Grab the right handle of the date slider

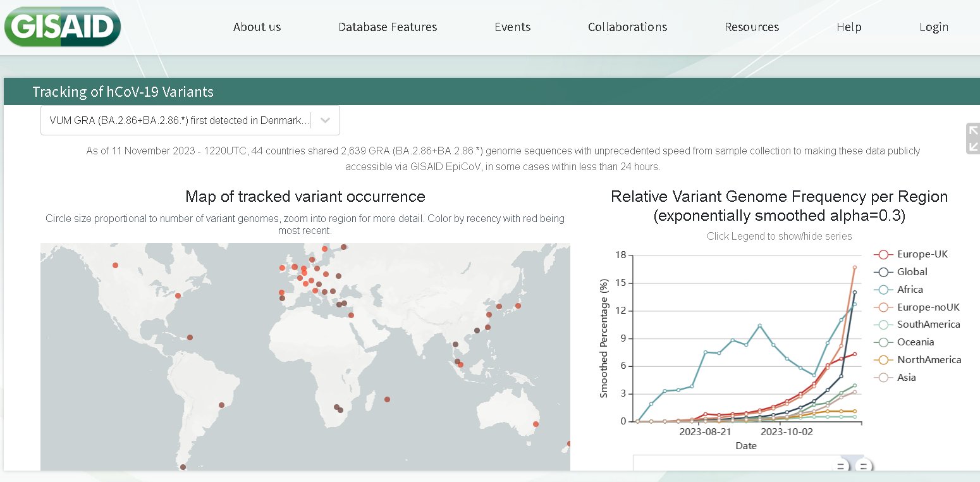click(863, 467)
